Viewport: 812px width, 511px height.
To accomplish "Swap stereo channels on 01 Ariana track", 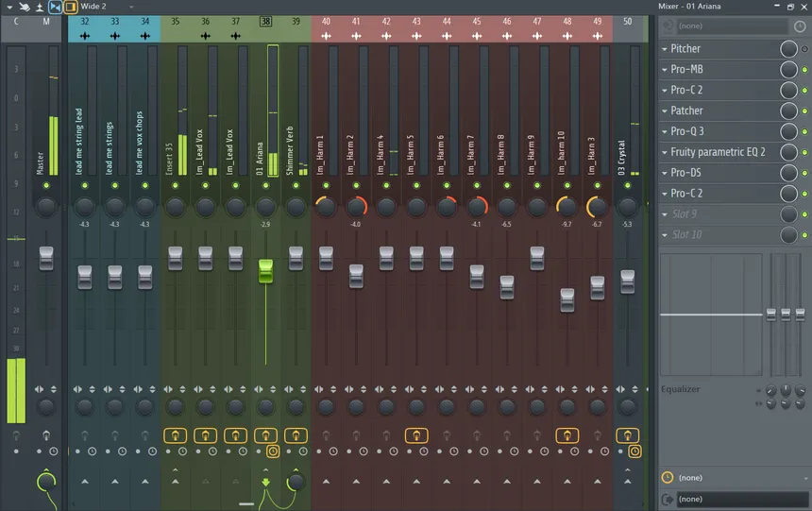I will pyautogui.click(x=259, y=389).
